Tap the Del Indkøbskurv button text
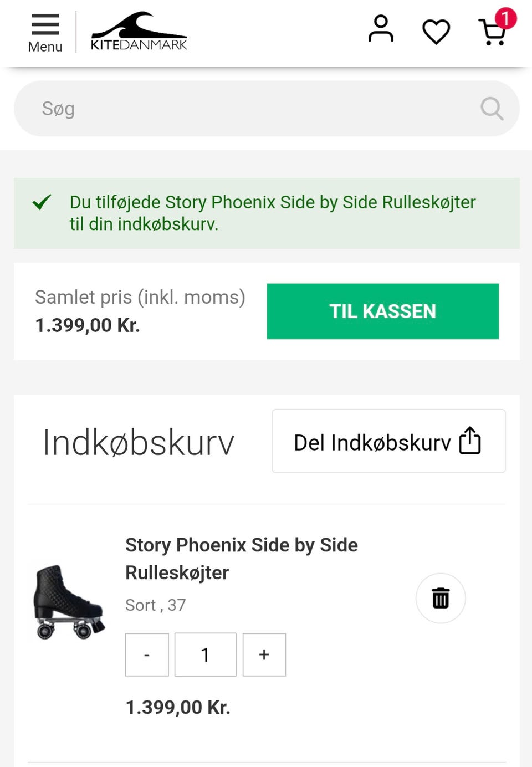The image size is (532, 767). (x=372, y=443)
